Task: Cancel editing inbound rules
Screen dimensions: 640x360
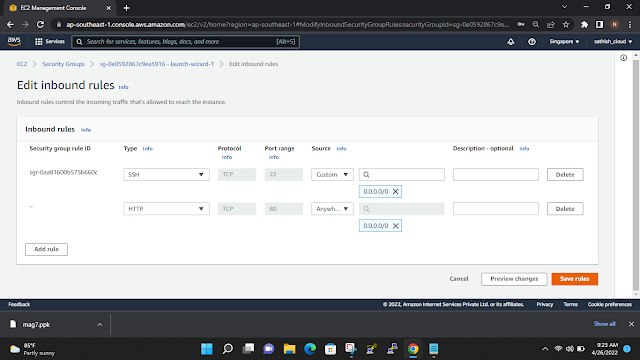Action: click(x=459, y=279)
